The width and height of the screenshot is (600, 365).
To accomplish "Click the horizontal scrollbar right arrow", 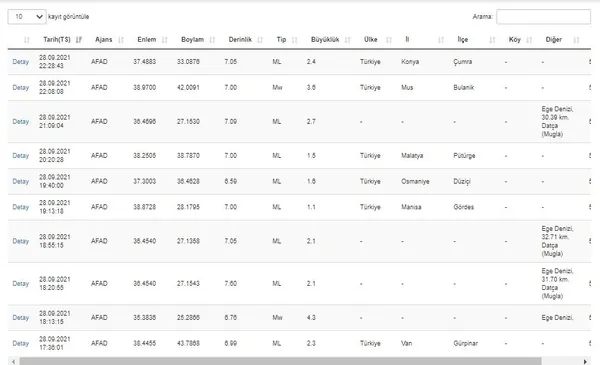I will pos(585,362).
